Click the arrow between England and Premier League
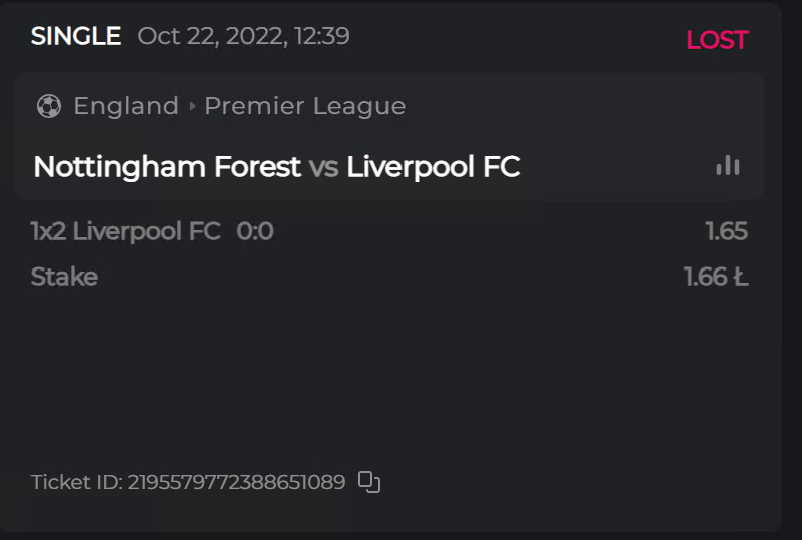Viewport: 802px width, 540px height. 192,106
